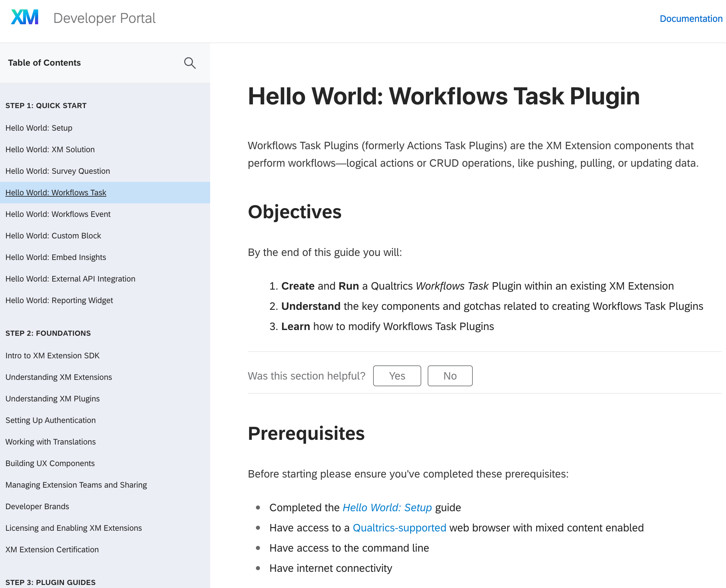Open the table of contents search icon
The width and height of the screenshot is (726, 588).
tap(190, 63)
